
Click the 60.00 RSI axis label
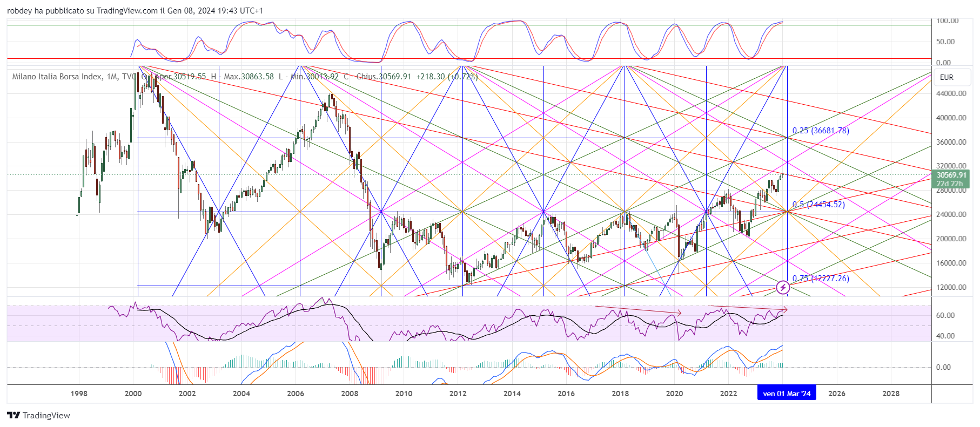click(945, 315)
